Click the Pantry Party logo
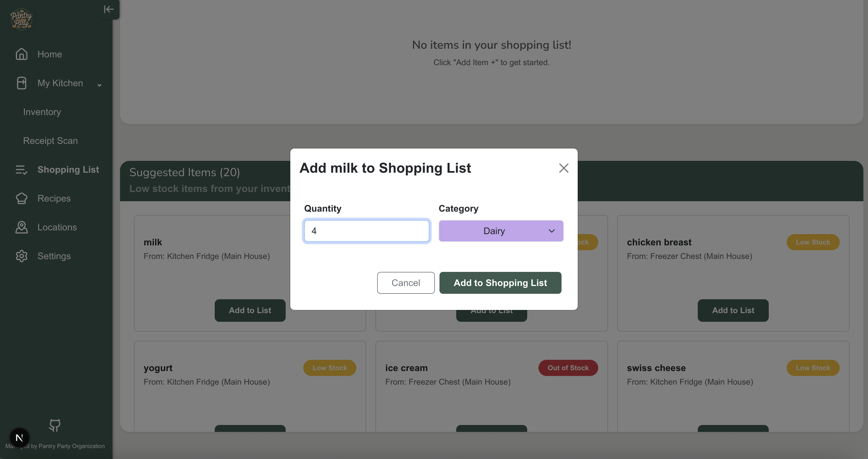Image resolution: width=868 pixels, height=459 pixels. pyautogui.click(x=21, y=19)
